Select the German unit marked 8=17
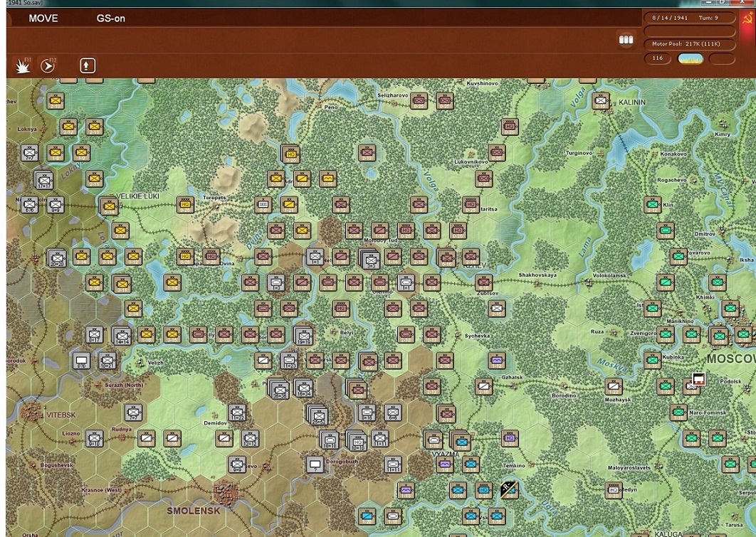756x537 pixels. click(x=95, y=334)
